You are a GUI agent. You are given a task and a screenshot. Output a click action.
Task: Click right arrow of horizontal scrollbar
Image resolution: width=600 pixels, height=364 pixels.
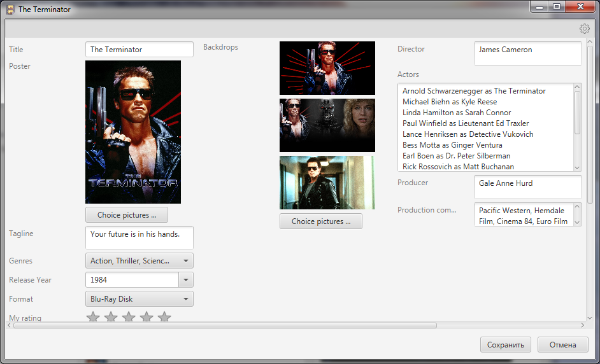[583, 325]
